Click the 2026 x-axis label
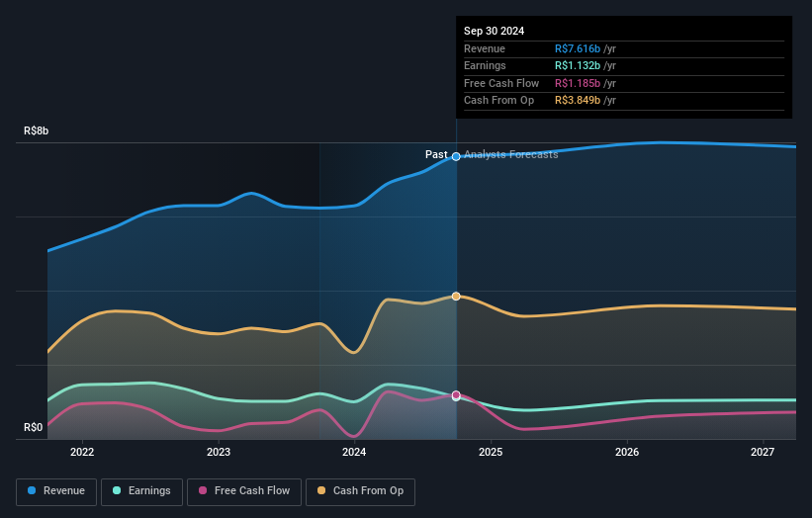Screen dimensions: 812x518 [x=627, y=453]
